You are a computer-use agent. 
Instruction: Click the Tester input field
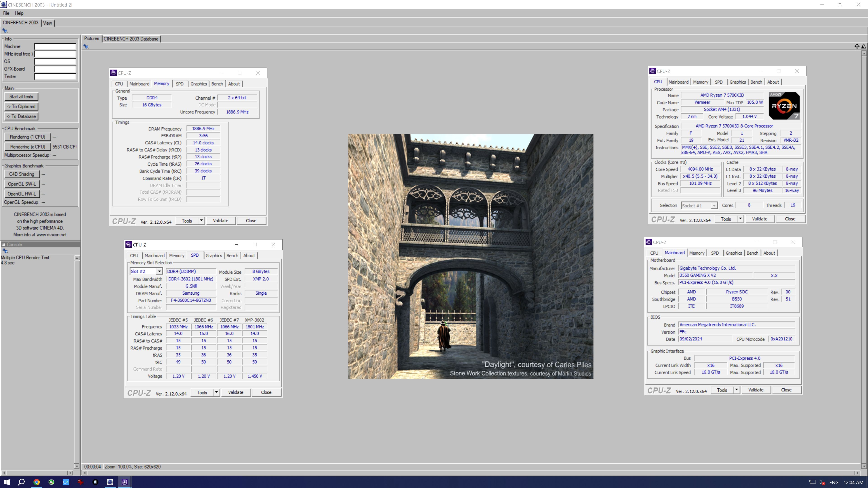tap(55, 76)
